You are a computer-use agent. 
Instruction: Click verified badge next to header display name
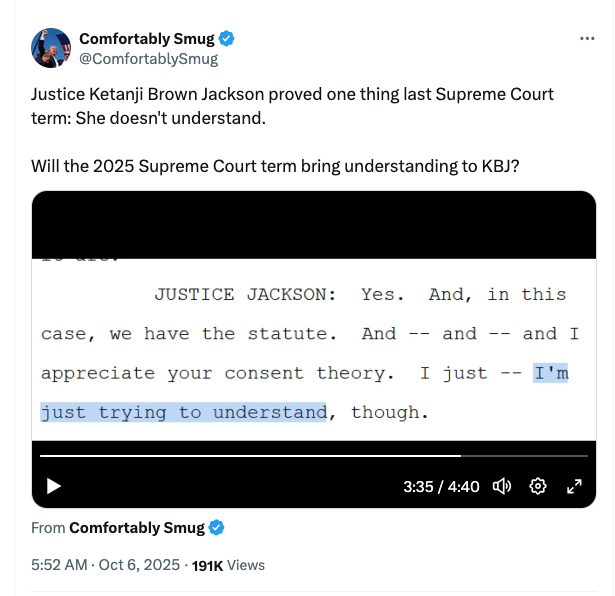coord(228,39)
